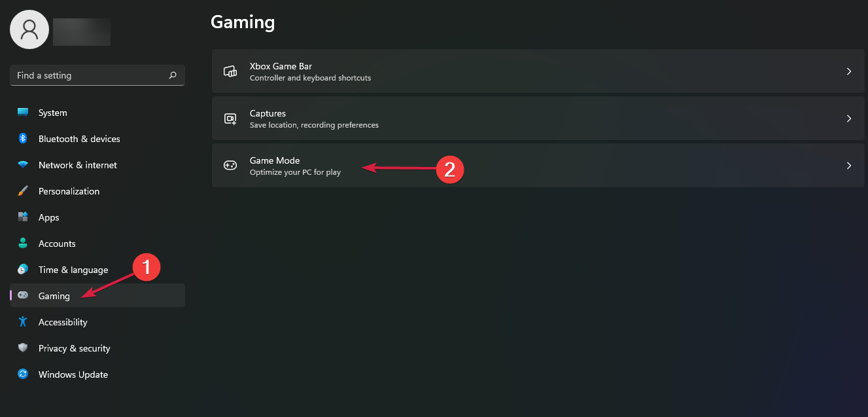This screenshot has width=868, height=417.
Task: Open Bluetooth & devices settings
Action: (79, 139)
